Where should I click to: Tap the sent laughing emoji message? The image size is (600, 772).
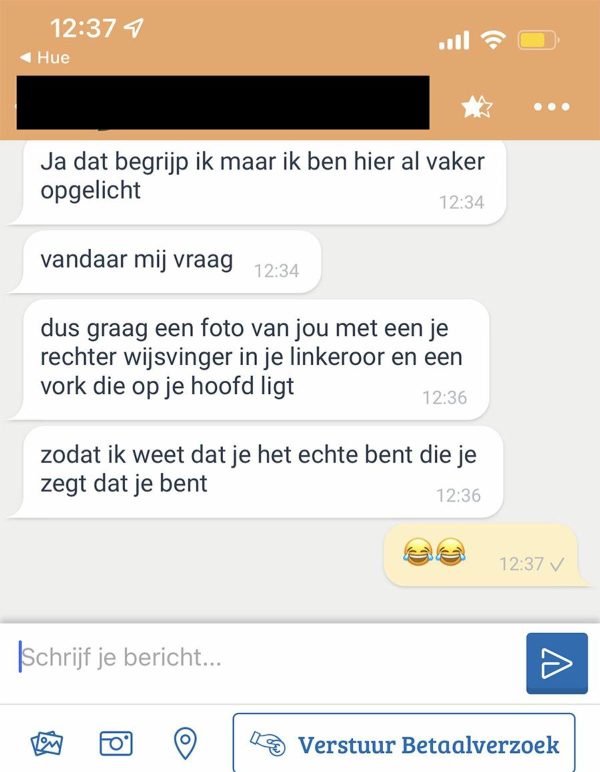[x=485, y=555]
